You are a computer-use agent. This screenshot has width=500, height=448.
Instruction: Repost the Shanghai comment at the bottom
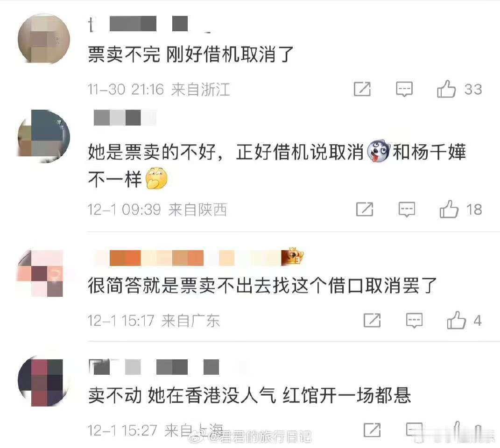[372, 430]
